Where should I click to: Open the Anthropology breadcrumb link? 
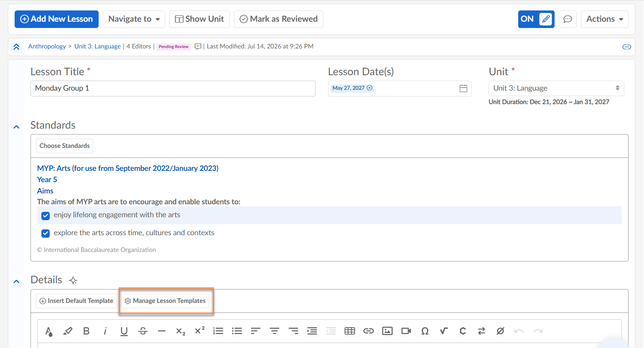click(47, 46)
